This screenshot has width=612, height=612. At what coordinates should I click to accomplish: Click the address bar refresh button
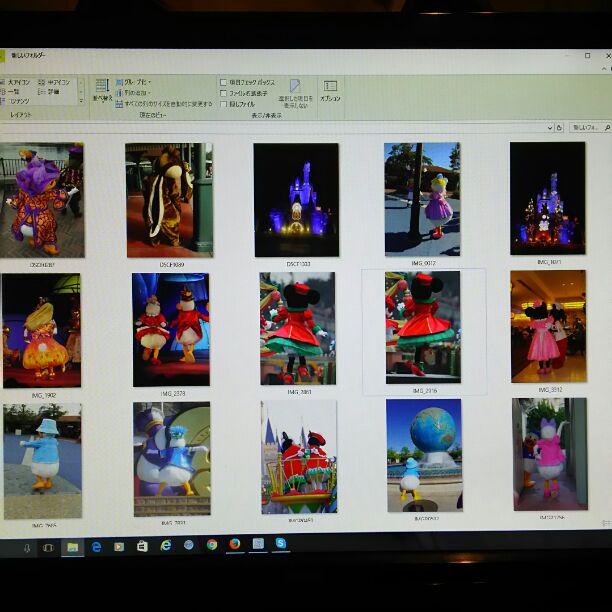(x=559, y=128)
